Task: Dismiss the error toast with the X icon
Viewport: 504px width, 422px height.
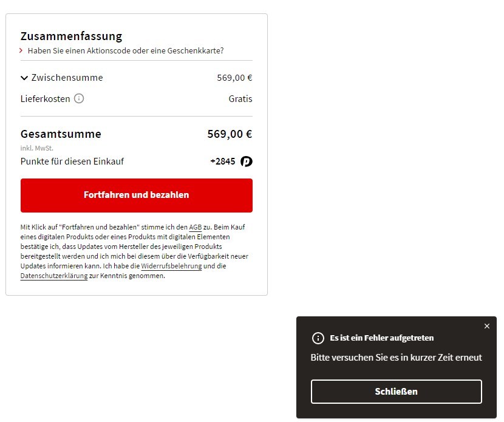Action: [x=487, y=326]
